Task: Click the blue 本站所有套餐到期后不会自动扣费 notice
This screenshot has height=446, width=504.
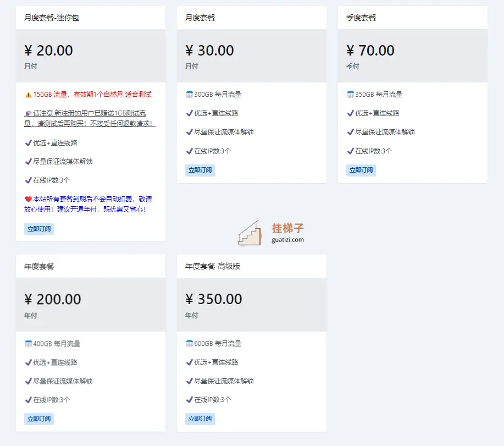Action: click(x=88, y=204)
